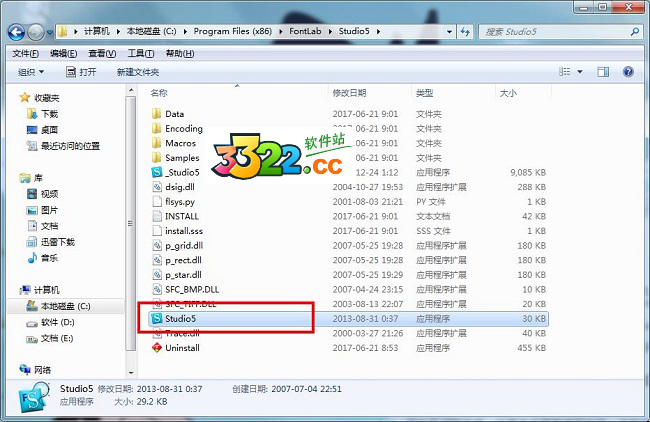Open the 组织 dropdown
The width and height of the screenshot is (650, 422).
(x=31, y=72)
